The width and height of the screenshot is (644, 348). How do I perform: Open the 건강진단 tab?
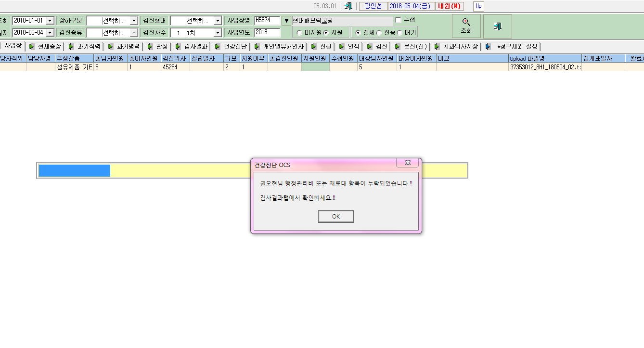(x=231, y=47)
